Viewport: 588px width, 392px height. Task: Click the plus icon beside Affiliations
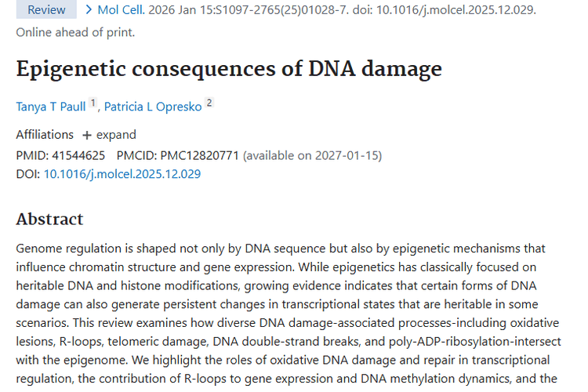coord(87,135)
